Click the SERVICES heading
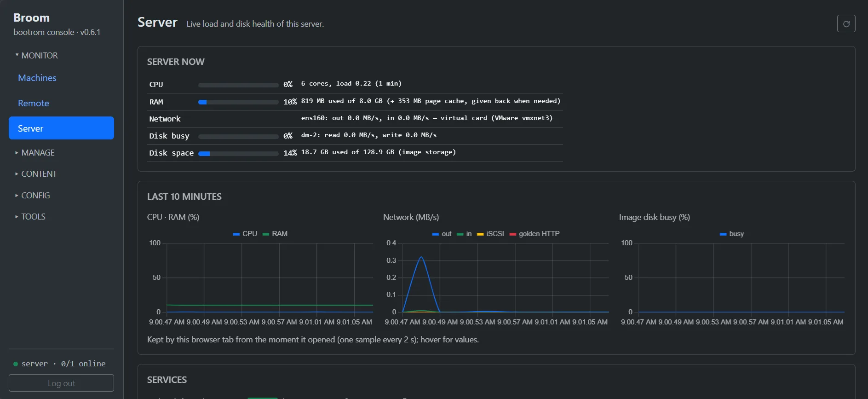Screen dimensions: 868x399 point(167,380)
